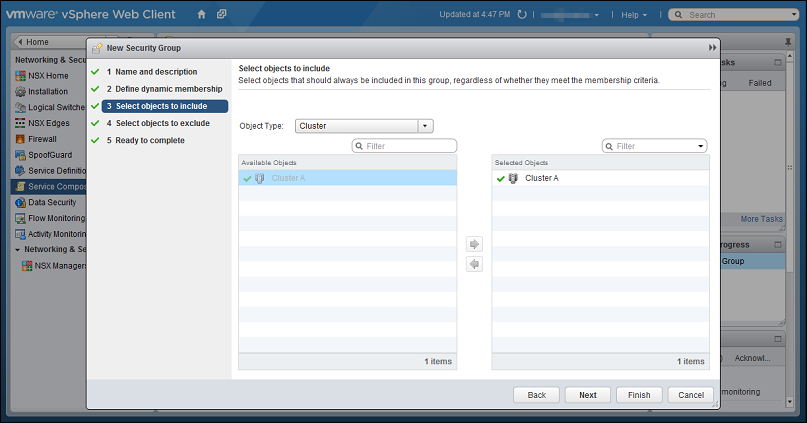Open the Selected Objects filter dropdown arrow
The height and width of the screenshot is (423, 807).
(698, 146)
